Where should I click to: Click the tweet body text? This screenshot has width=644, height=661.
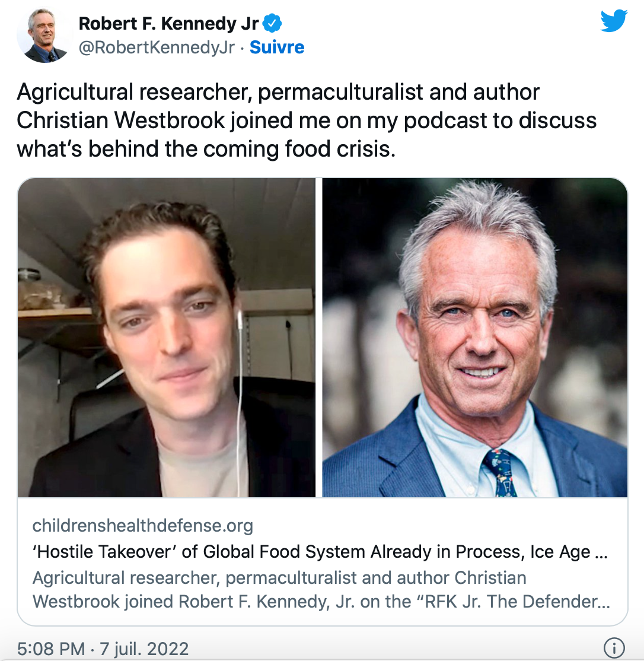click(x=307, y=120)
